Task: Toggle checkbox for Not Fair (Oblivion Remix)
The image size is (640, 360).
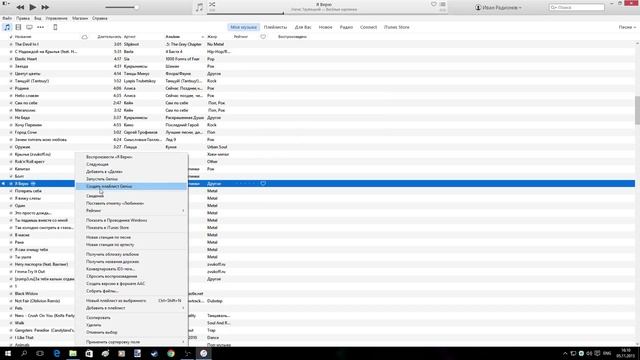Action: coord(11,301)
